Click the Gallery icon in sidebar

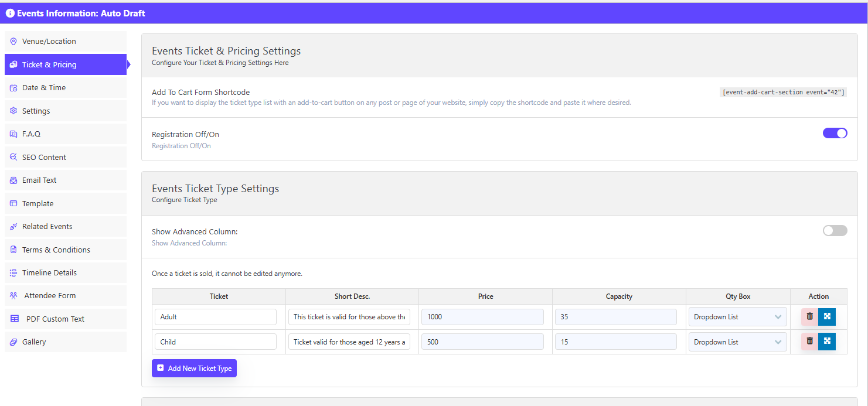coord(13,342)
